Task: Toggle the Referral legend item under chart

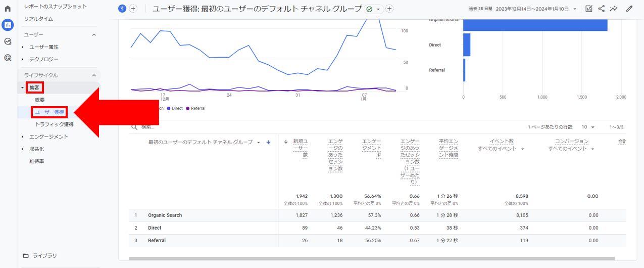Action: [x=195, y=108]
